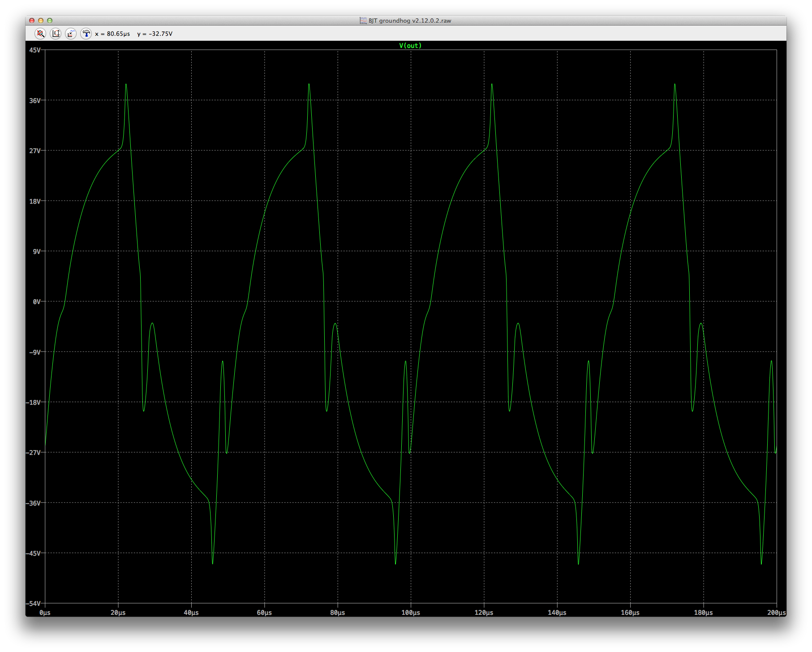Click the raw file proxy icon in title bar
The image size is (812, 652).
[x=363, y=21]
